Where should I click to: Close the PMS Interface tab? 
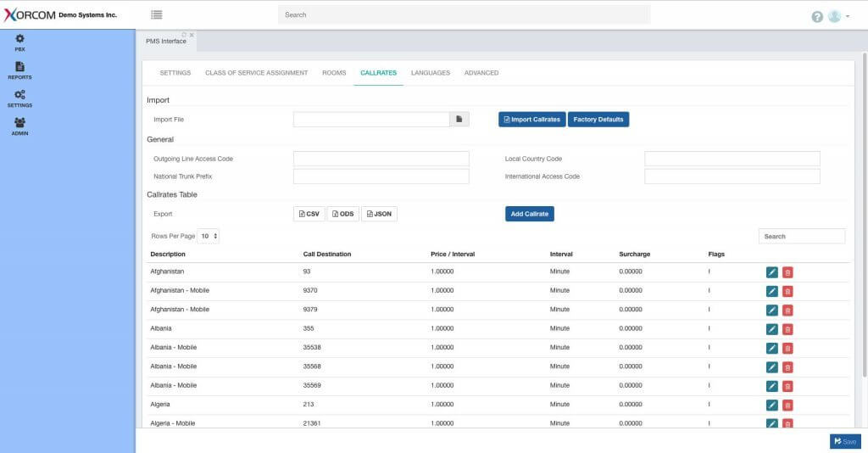192,35
